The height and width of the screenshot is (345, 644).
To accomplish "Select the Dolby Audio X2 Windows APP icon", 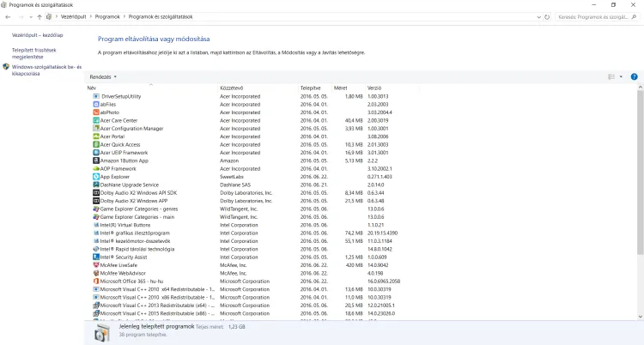I will (95, 201).
